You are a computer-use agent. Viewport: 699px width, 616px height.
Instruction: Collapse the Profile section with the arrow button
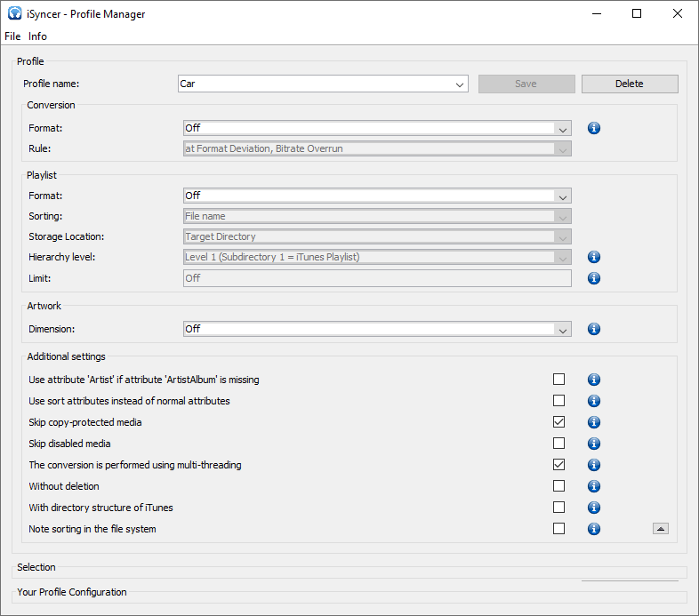[x=661, y=529]
